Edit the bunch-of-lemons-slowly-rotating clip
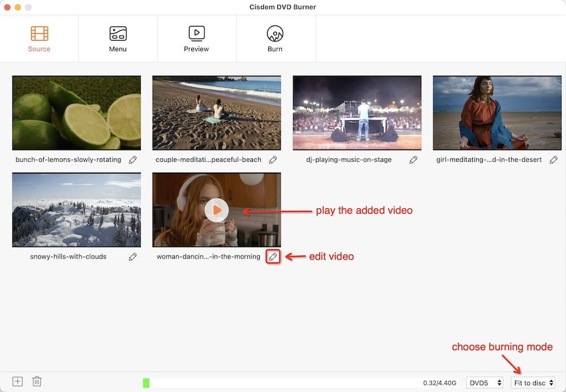 pos(132,160)
